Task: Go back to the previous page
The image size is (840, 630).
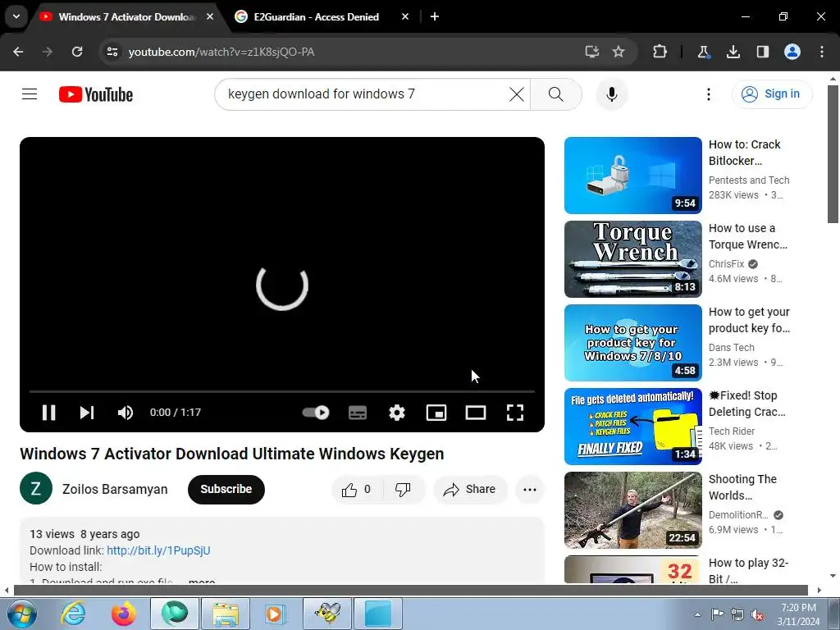Action: coord(18,52)
